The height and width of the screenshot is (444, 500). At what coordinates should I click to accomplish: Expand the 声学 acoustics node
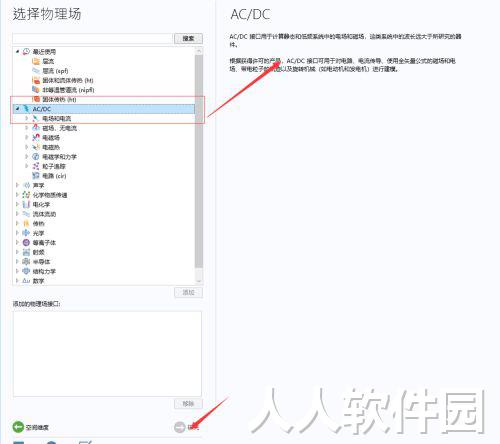point(17,185)
